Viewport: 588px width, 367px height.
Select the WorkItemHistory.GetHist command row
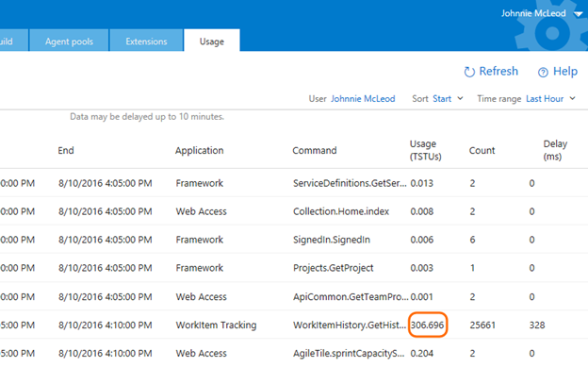point(294,325)
